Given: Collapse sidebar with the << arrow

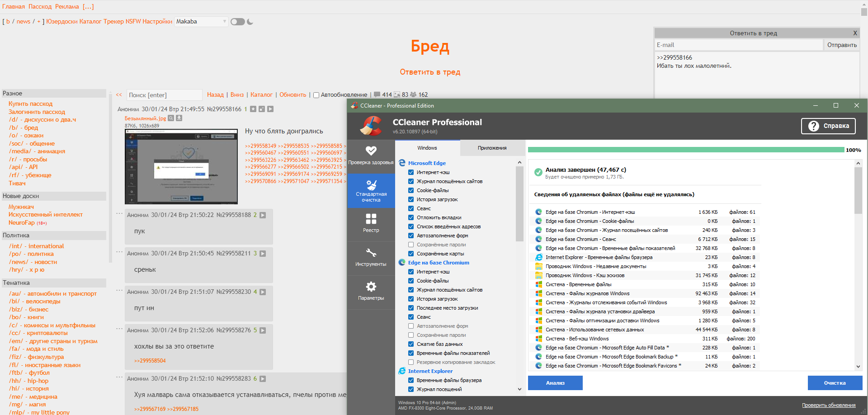Looking at the screenshot, I should click(x=119, y=94).
